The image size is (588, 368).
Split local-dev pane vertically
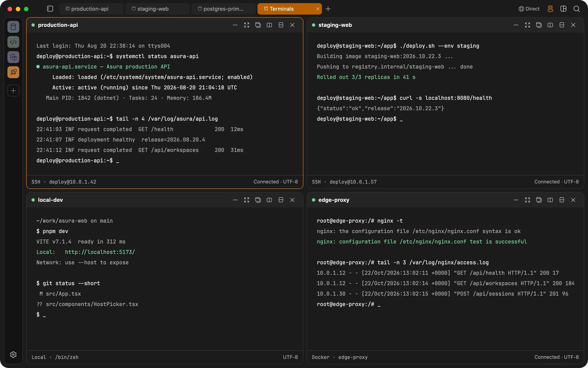click(x=269, y=200)
